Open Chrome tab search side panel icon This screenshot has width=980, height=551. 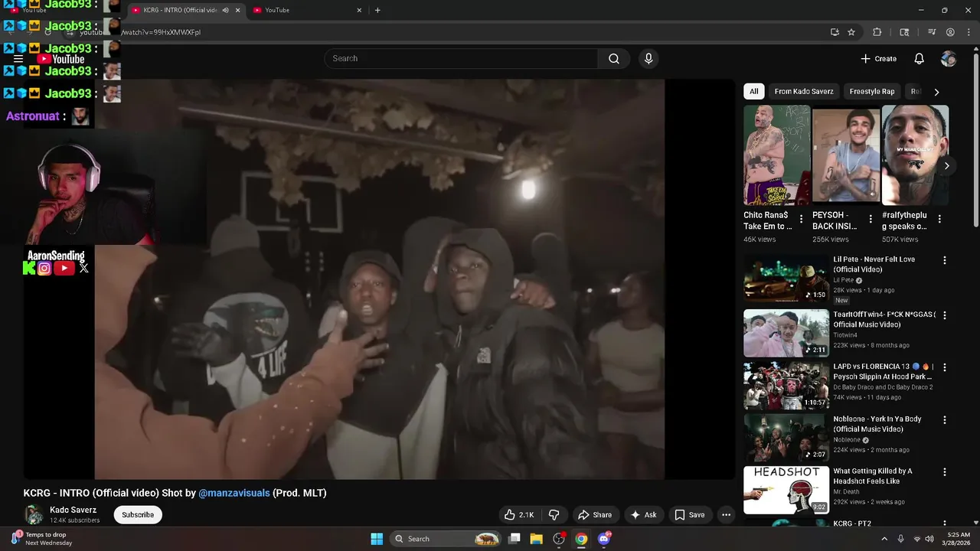pos(904,32)
